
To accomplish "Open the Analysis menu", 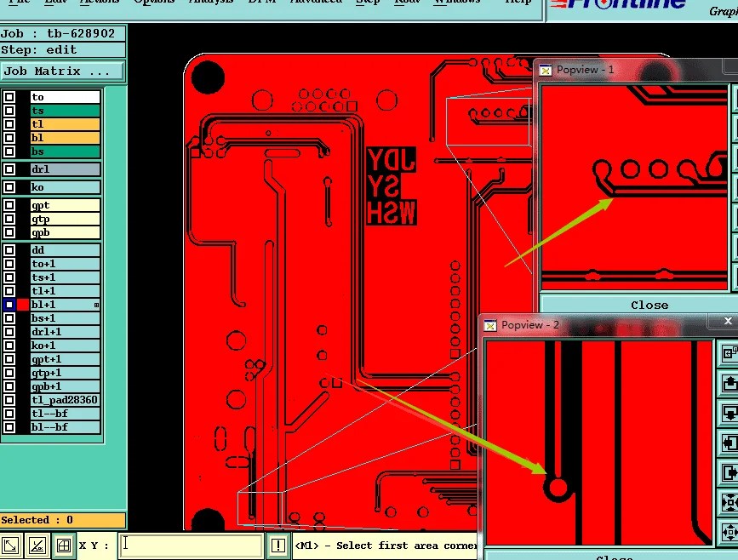I will 210,3.
